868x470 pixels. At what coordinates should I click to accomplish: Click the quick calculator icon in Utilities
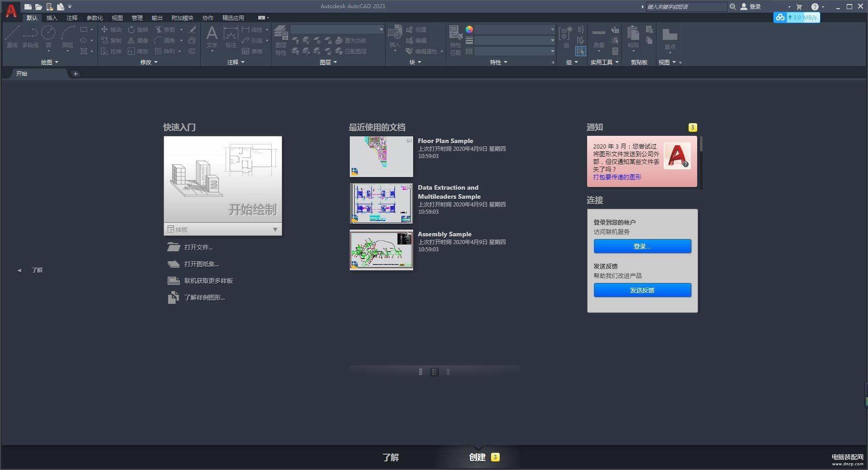[615, 51]
